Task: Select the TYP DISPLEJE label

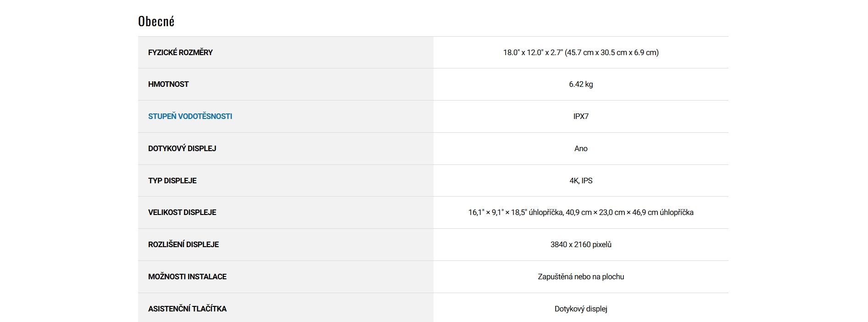Action: [x=172, y=181]
